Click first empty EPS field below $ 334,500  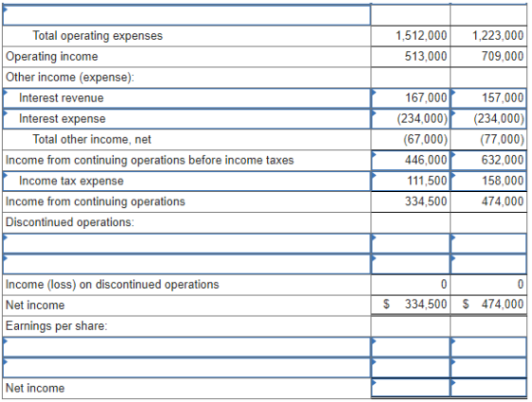[x=410, y=347]
